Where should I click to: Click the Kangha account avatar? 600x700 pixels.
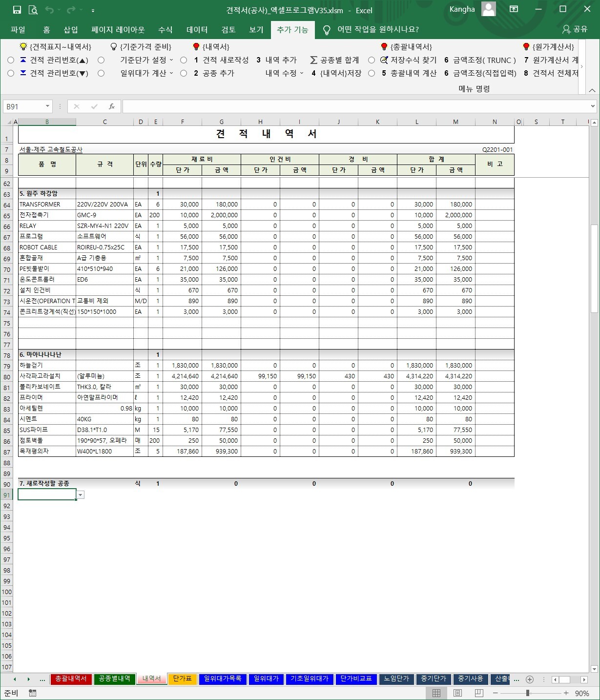pos(488,9)
